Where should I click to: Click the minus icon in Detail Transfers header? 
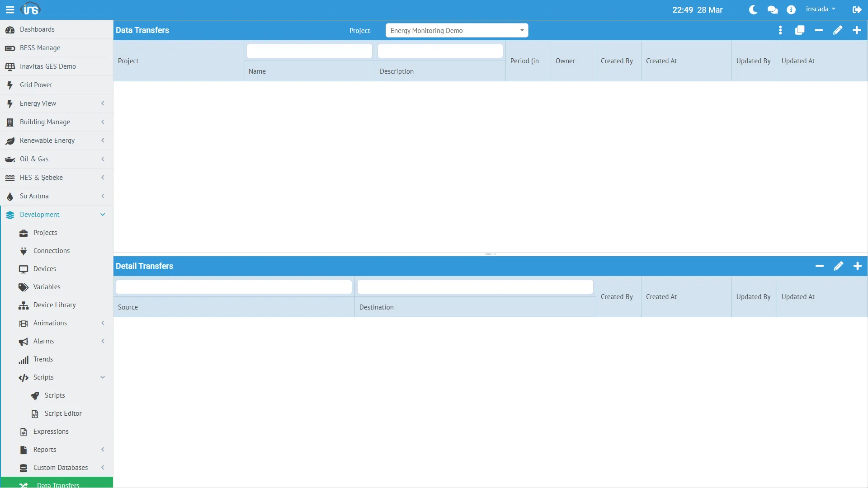pos(820,266)
